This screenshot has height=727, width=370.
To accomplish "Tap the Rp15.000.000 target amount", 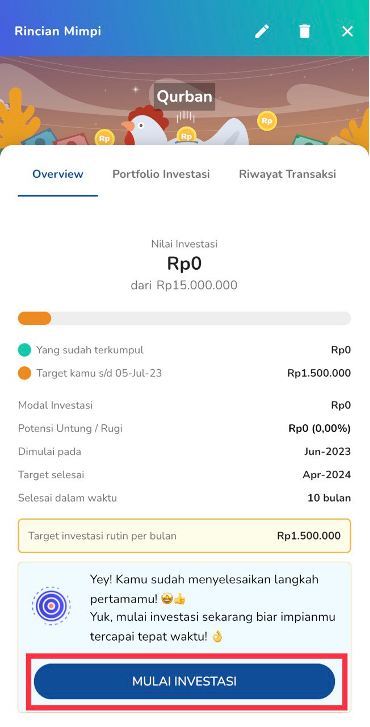I will pyautogui.click(x=197, y=285).
